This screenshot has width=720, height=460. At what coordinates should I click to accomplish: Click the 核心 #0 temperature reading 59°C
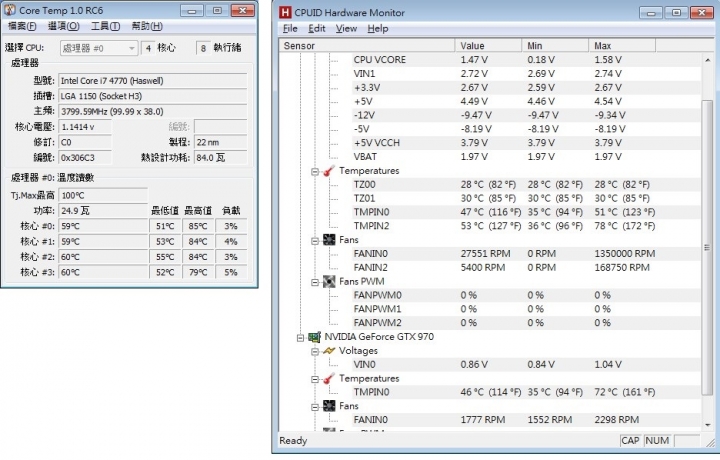tap(103, 226)
